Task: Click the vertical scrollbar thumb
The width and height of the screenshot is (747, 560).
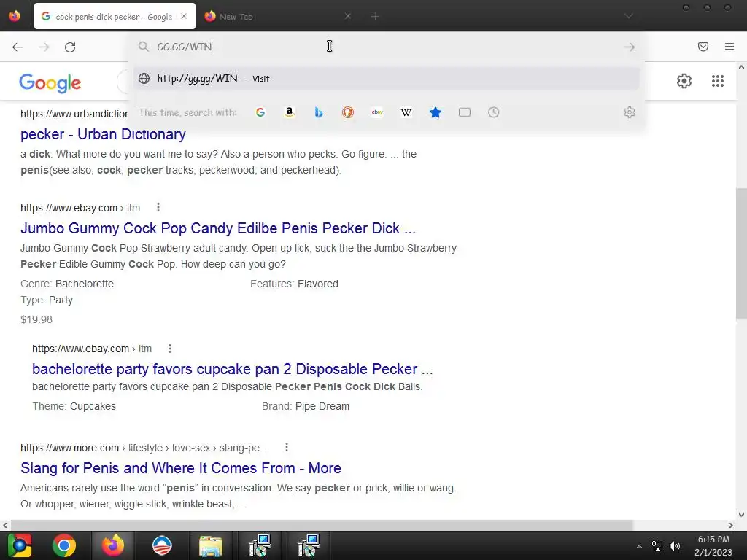Action: pos(741,253)
